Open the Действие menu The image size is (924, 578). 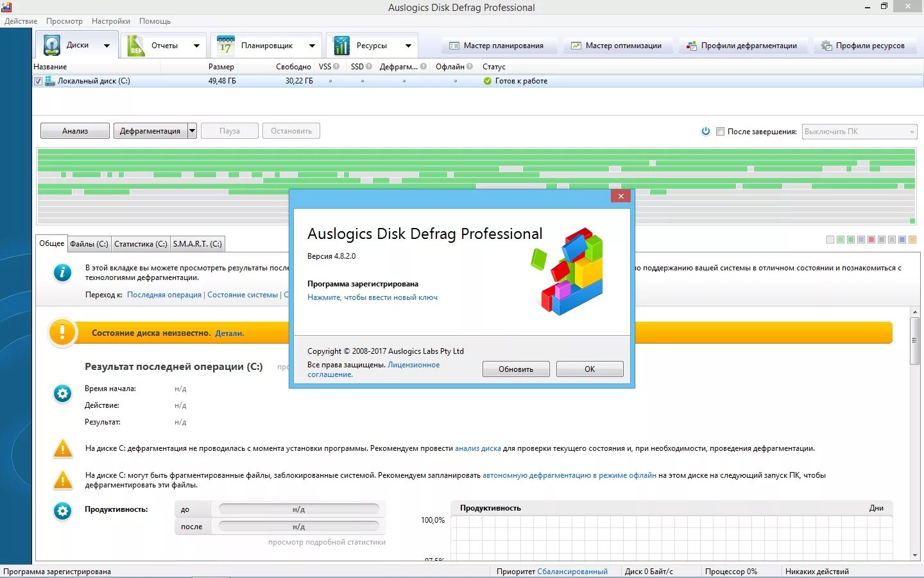21,21
